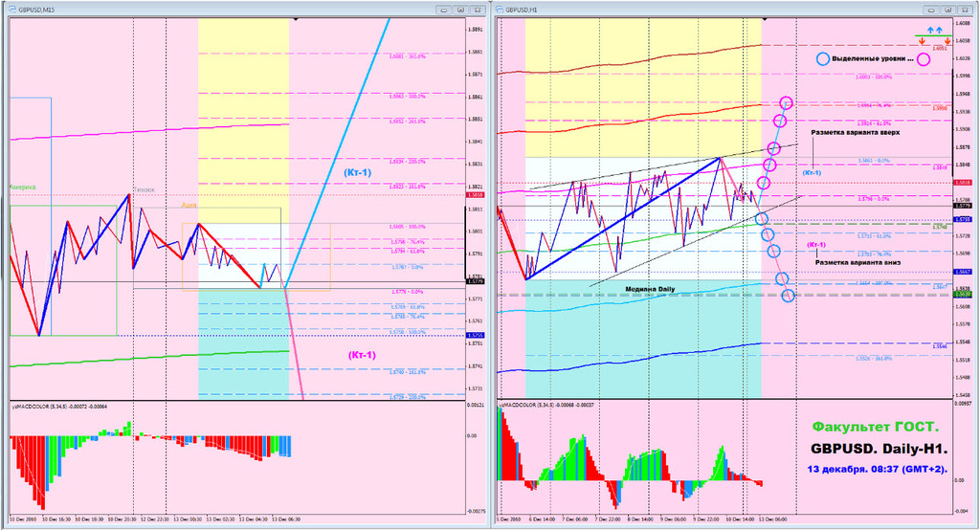Select the magenta legend circle after Выделенные уровни
This screenshot has width=980, height=530.
click(x=924, y=59)
